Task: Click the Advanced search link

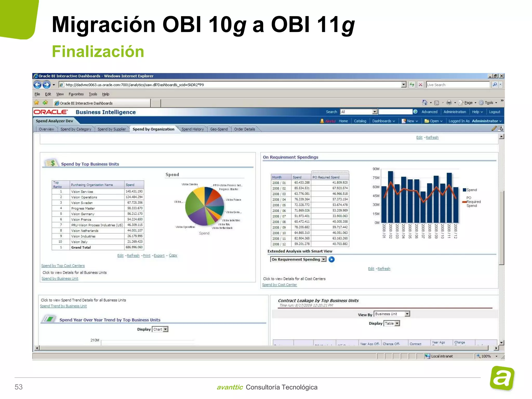Action: pyautogui.click(x=429, y=112)
